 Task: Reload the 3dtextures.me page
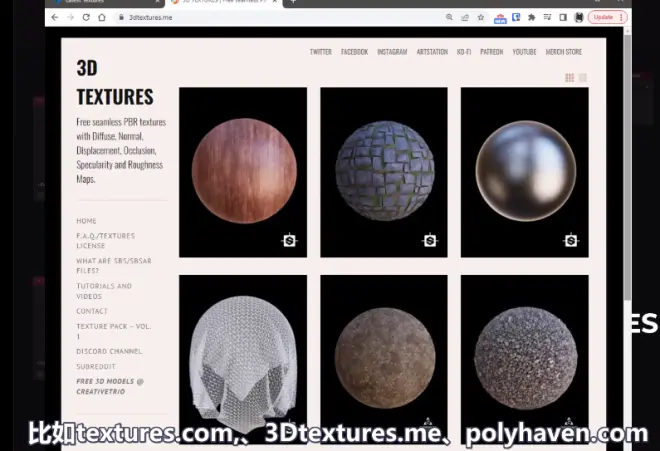click(86, 17)
